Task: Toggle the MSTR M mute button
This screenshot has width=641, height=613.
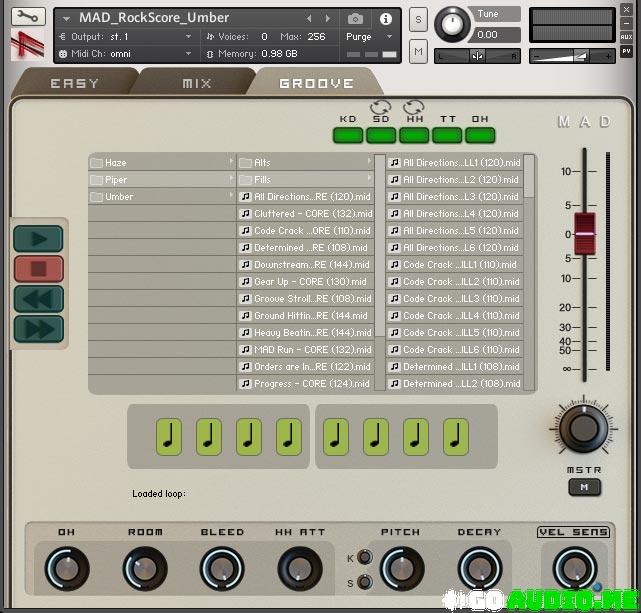Action: point(583,487)
